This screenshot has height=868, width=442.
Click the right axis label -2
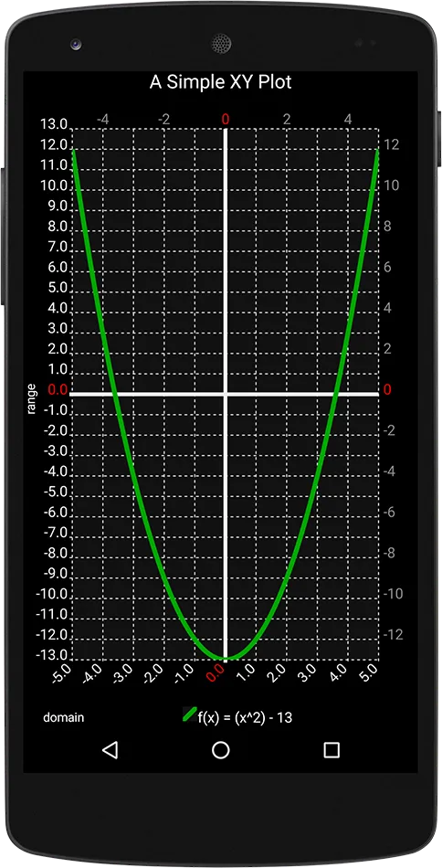[x=389, y=430]
